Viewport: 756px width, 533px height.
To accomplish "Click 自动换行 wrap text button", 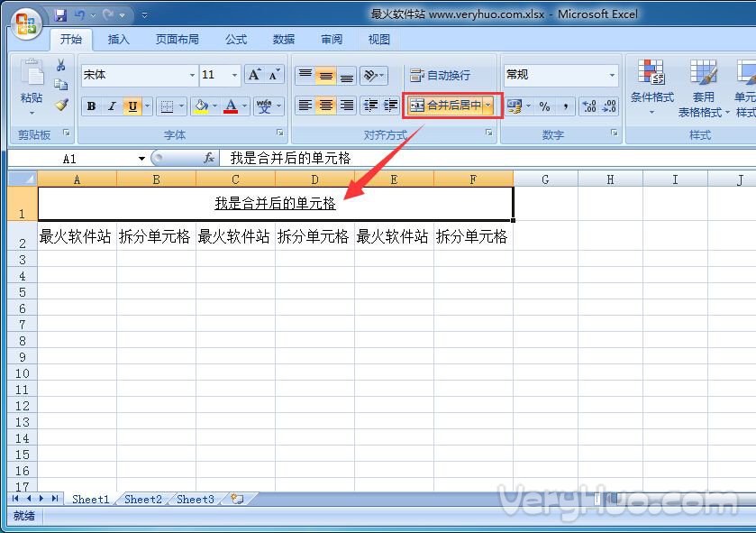I will tap(439, 75).
